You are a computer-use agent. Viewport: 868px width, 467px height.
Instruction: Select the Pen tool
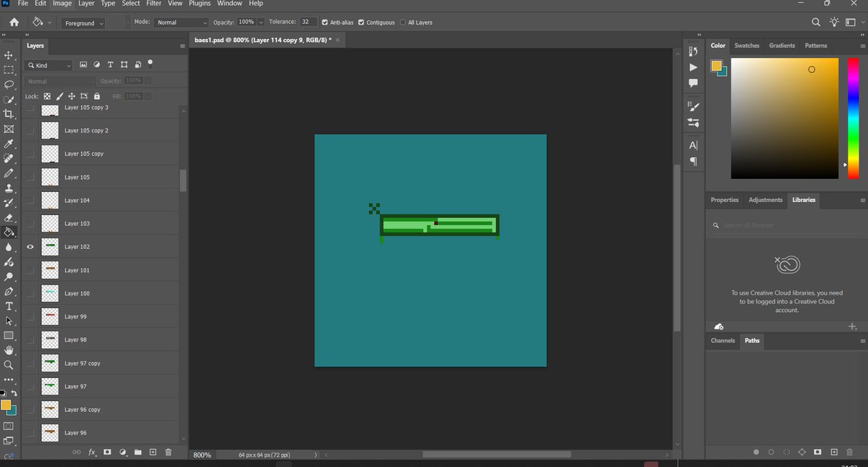point(9,291)
